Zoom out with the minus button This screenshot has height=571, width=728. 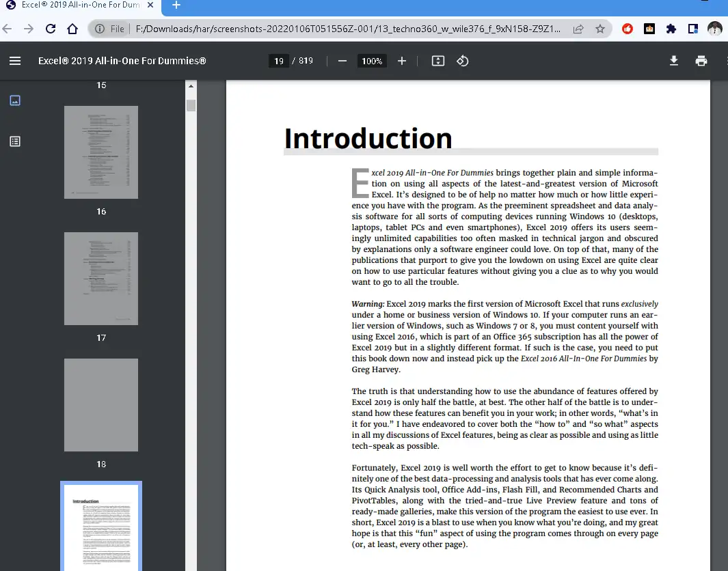pyautogui.click(x=342, y=61)
